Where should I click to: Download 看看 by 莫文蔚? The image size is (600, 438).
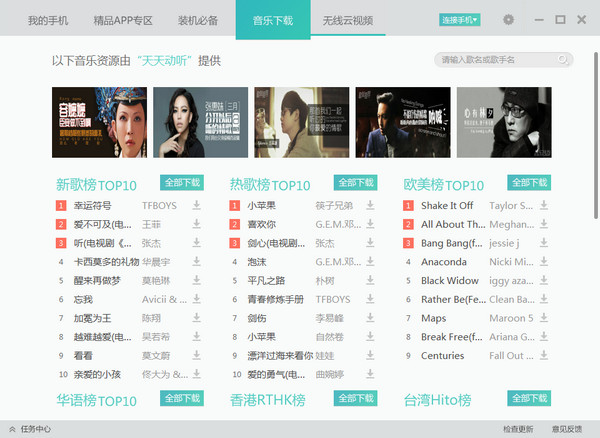(197, 355)
